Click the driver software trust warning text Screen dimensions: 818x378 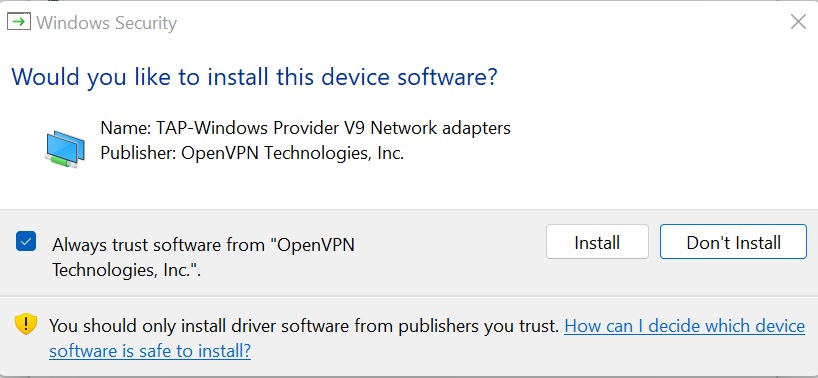tap(304, 326)
